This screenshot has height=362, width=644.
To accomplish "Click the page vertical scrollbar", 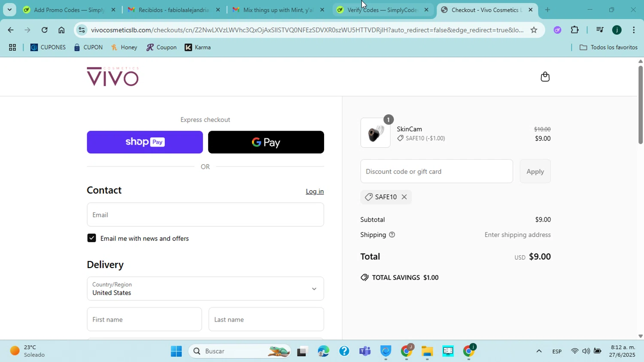I will click(x=640, y=105).
